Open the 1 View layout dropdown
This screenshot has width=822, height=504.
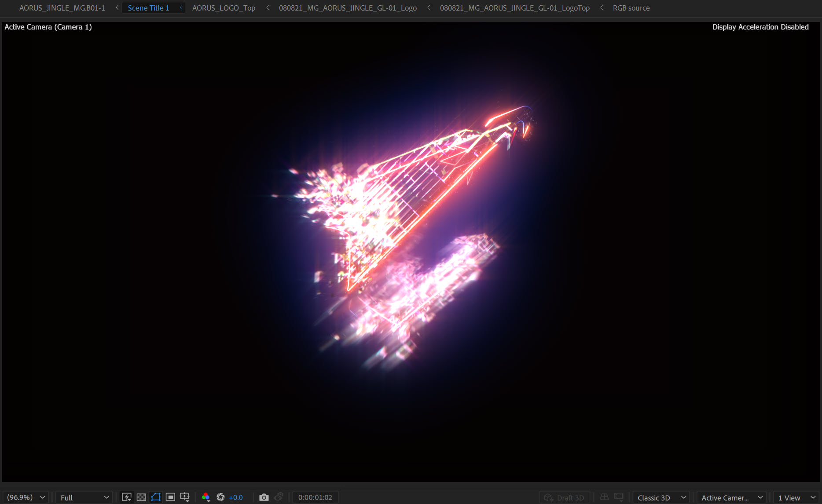coord(796,497)
